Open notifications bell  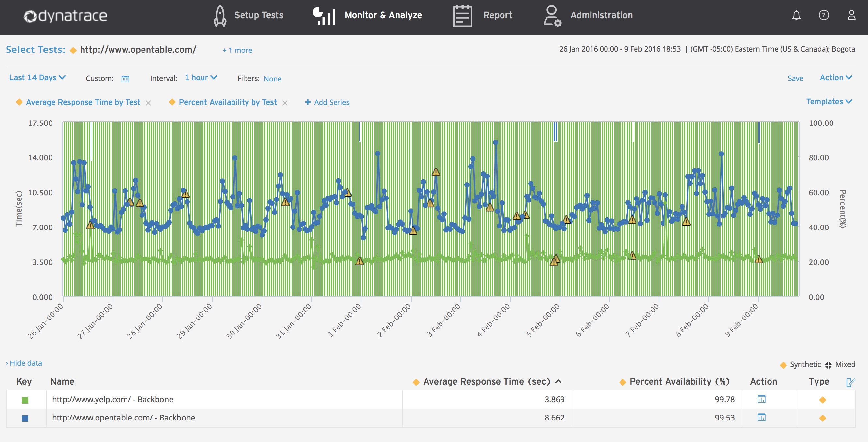pyautogui.click(x=796, y=15)
